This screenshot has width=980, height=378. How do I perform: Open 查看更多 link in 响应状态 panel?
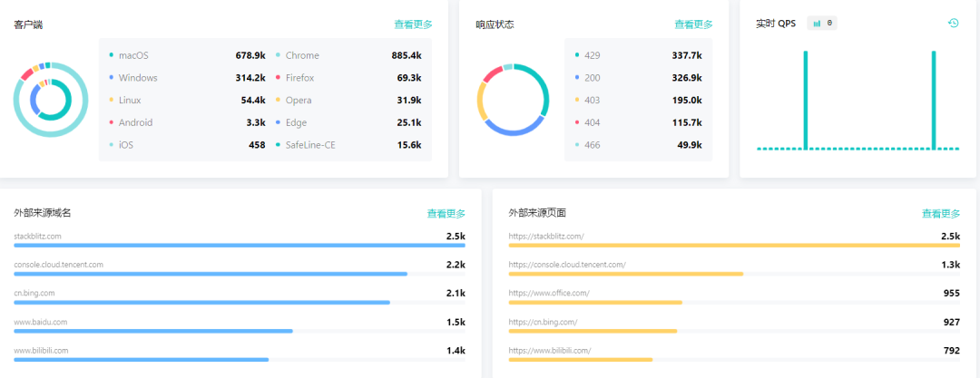(x=693, y=25)
